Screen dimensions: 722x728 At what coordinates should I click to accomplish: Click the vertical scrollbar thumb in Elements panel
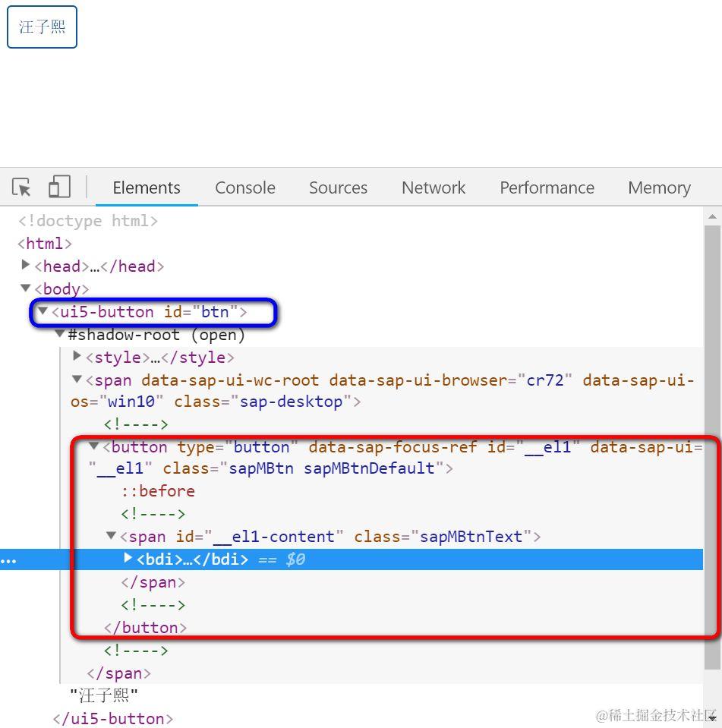tap(712, 447)
